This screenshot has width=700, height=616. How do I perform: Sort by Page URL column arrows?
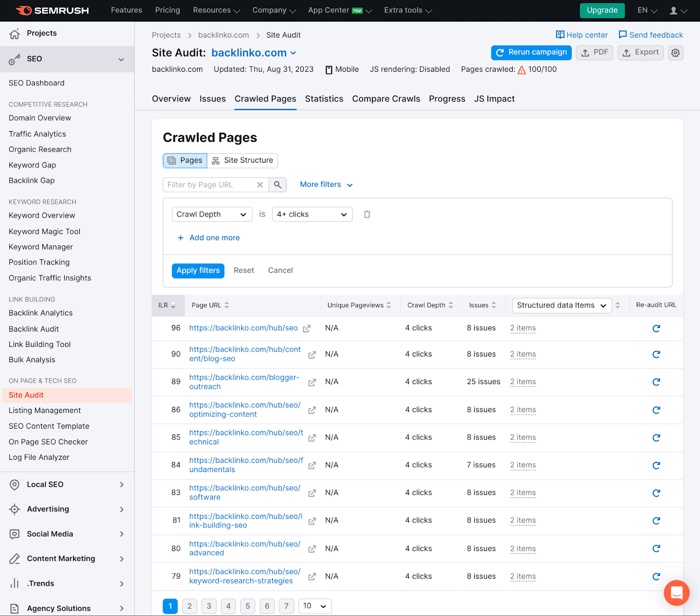(x=227, y=305)
